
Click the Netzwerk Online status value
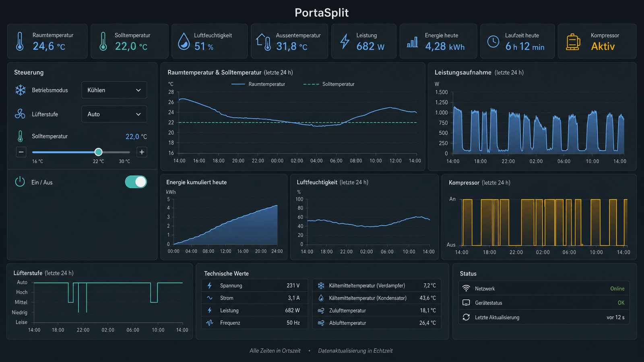(x=617, y=289)
